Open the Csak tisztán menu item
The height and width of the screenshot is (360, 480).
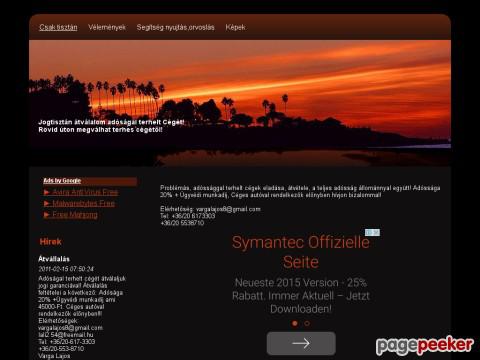[x=58, y=27]
